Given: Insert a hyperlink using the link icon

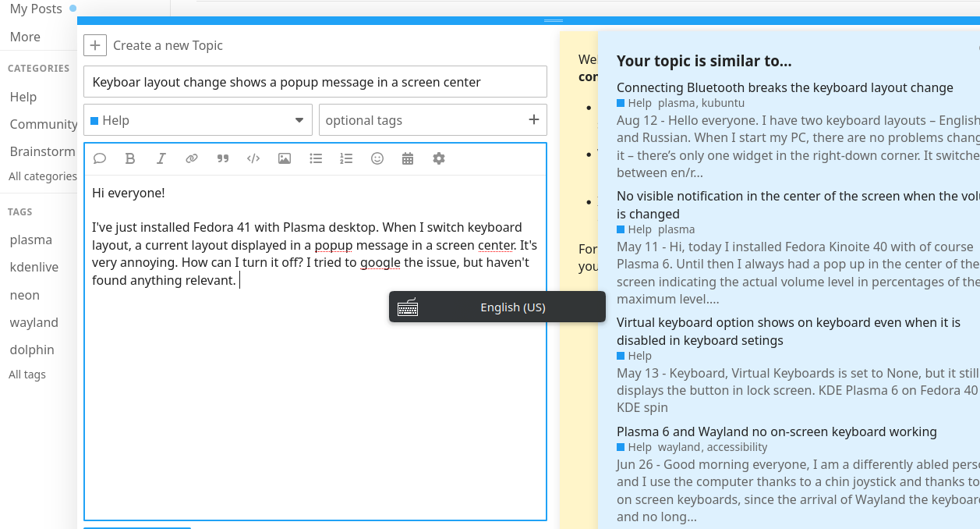Looking at the screenshot, I should pos(192,158).
